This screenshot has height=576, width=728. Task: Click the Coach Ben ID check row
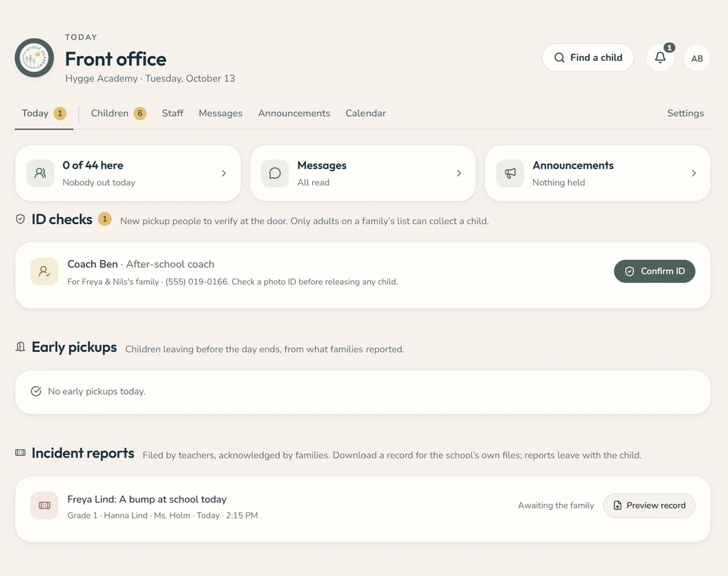[363, 275]
